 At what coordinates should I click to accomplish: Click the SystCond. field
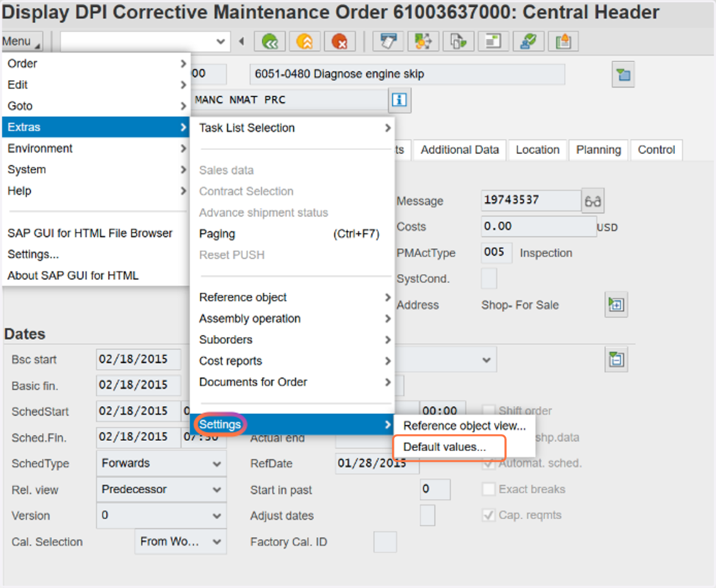point(489,278)
